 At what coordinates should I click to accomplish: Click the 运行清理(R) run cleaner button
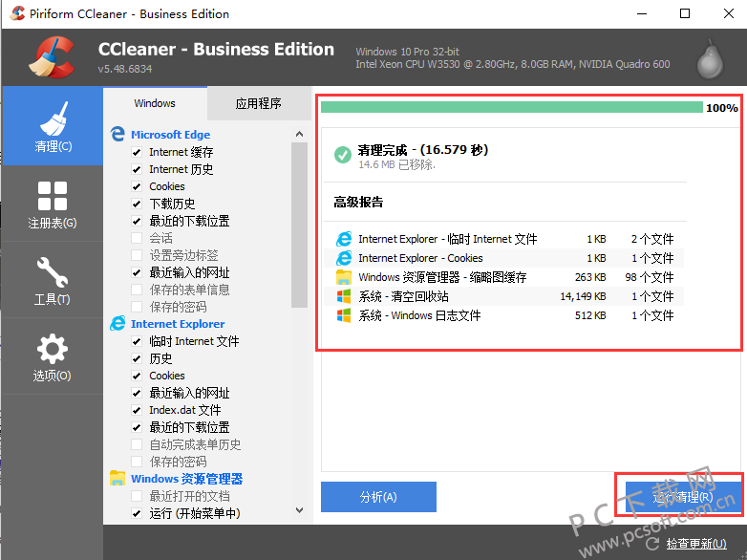[x=683, y=497]
